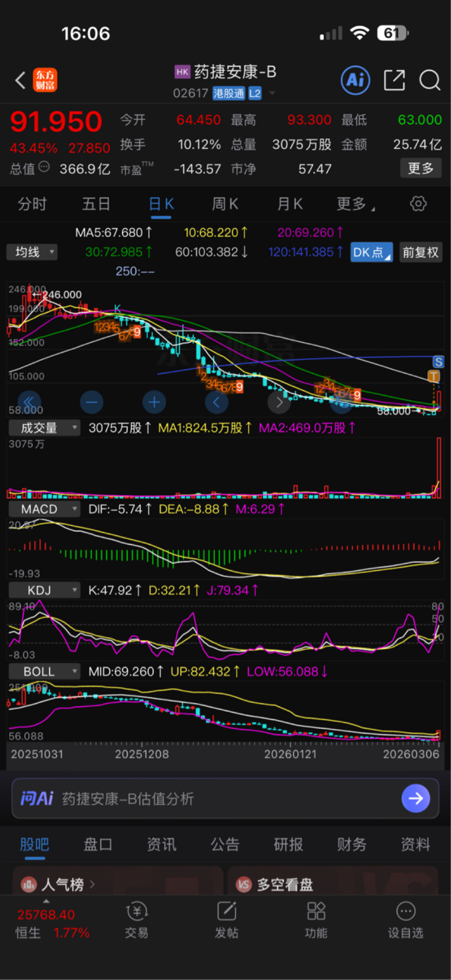Move chart right with next arrow

[280, 402]
